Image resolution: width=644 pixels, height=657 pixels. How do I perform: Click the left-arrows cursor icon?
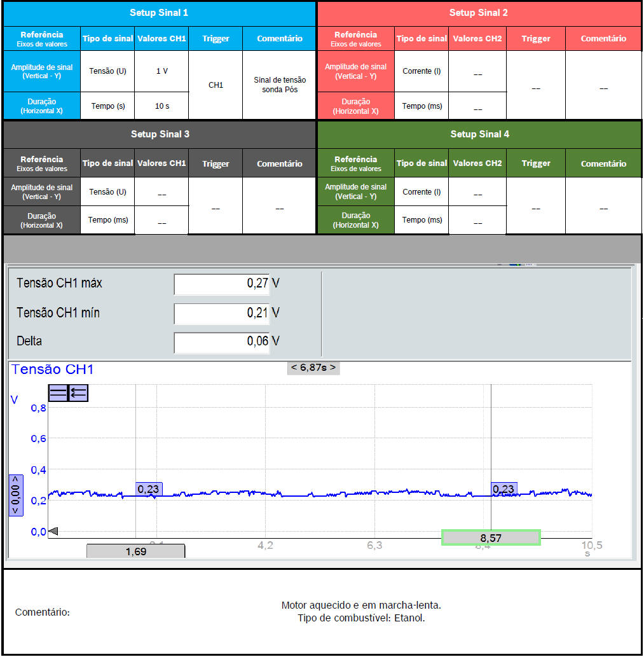(78, 394)
